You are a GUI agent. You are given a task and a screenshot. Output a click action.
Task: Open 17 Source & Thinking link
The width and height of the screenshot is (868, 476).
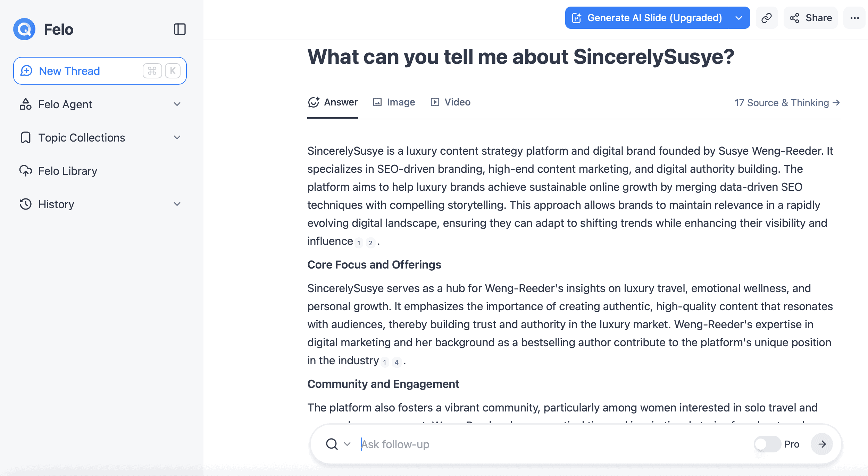pos(787,103)
